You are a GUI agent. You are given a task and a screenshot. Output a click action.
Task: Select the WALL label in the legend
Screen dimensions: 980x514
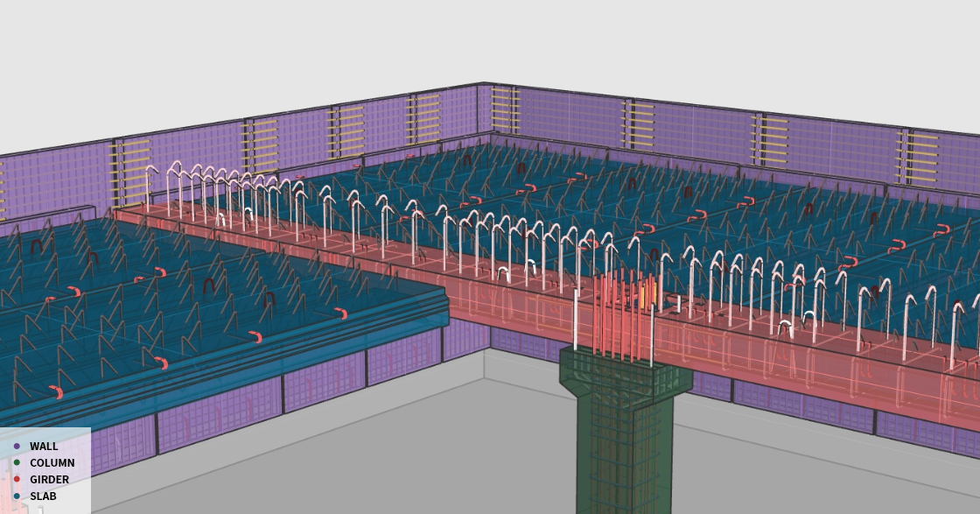[x=44, y=447]
